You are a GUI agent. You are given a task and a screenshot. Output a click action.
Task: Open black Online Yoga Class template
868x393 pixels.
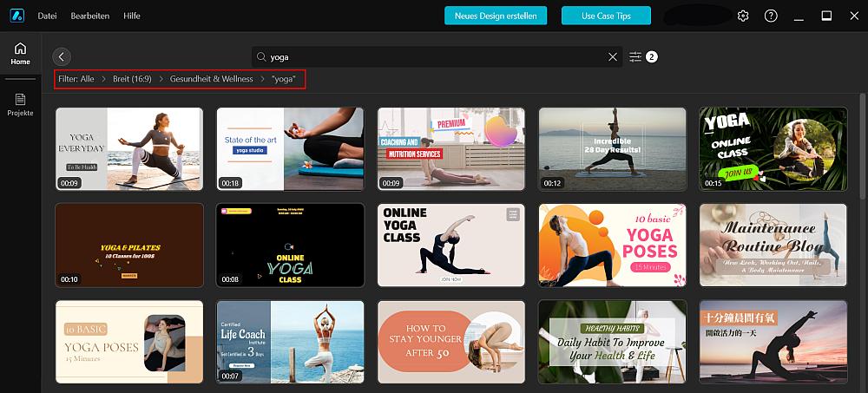[290, 246]
